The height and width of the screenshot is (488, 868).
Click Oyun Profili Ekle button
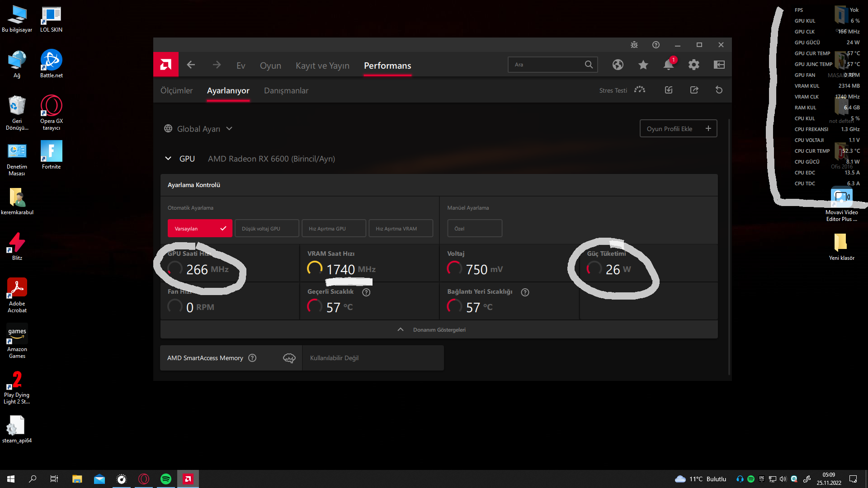[x=678, y=129]
